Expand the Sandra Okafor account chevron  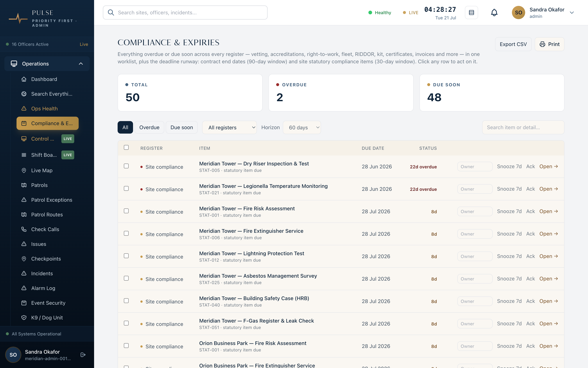572,13
